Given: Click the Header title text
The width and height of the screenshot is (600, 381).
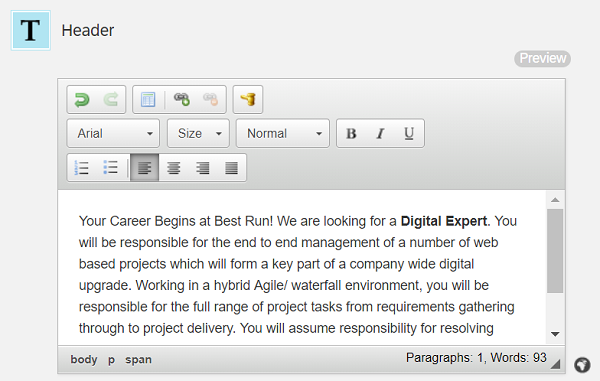Looking at the screenshot, I should [x=88, y=31].
